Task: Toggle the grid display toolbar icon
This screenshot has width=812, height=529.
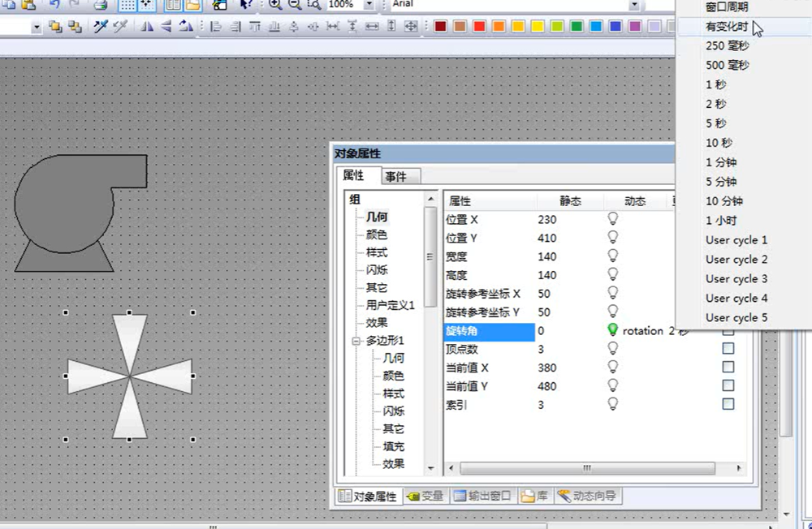Action: coord(127,4)
